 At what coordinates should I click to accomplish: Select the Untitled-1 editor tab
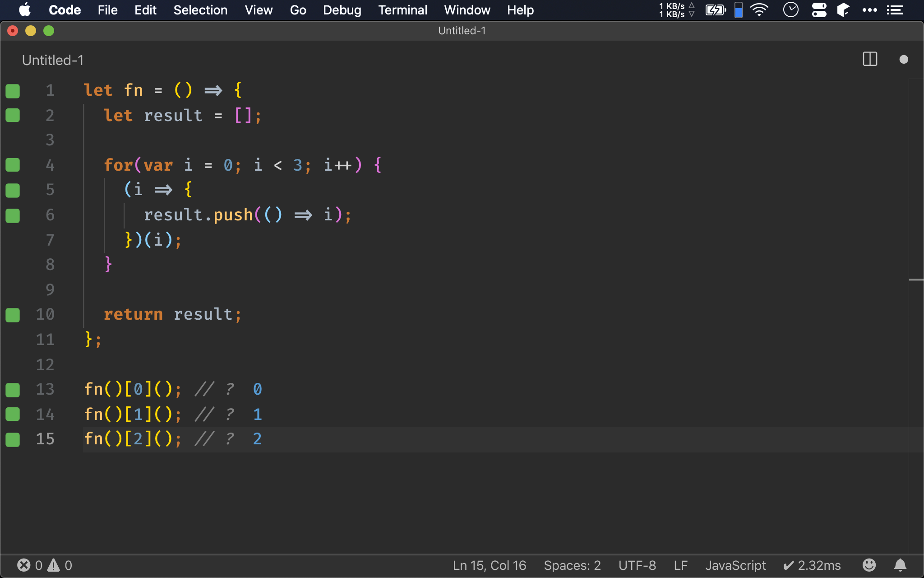point(53,60)
